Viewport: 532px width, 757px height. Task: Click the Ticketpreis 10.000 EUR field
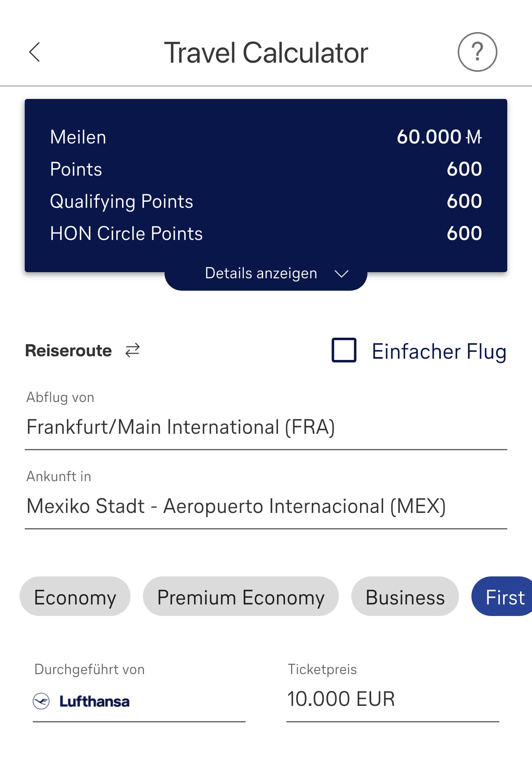(392, 699)
